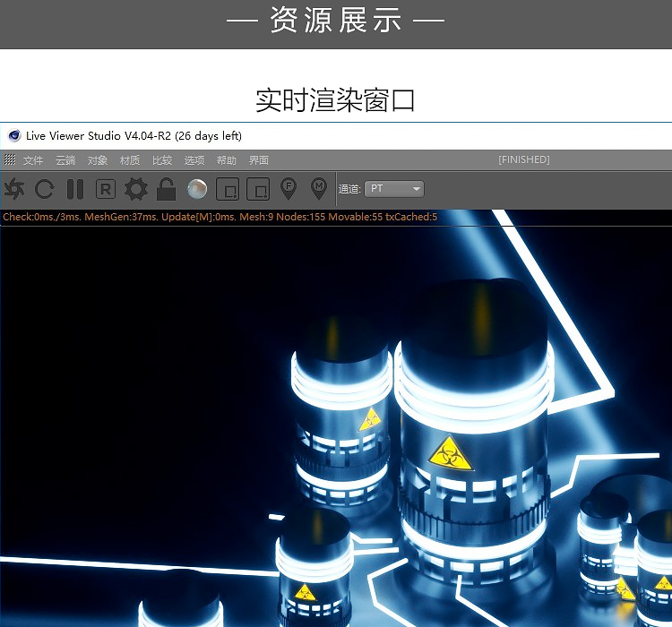
Task: Click the grid grip icon beside 文件
Action: [10, 159]
